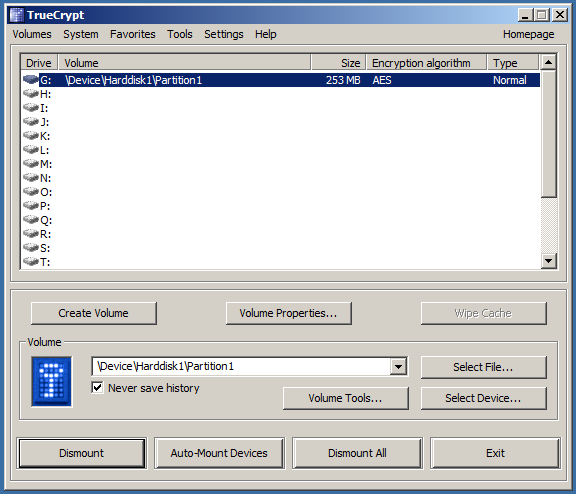Open the Favorites menu
Viewport: 576px width, 494px height.
[x=133, y=34]
